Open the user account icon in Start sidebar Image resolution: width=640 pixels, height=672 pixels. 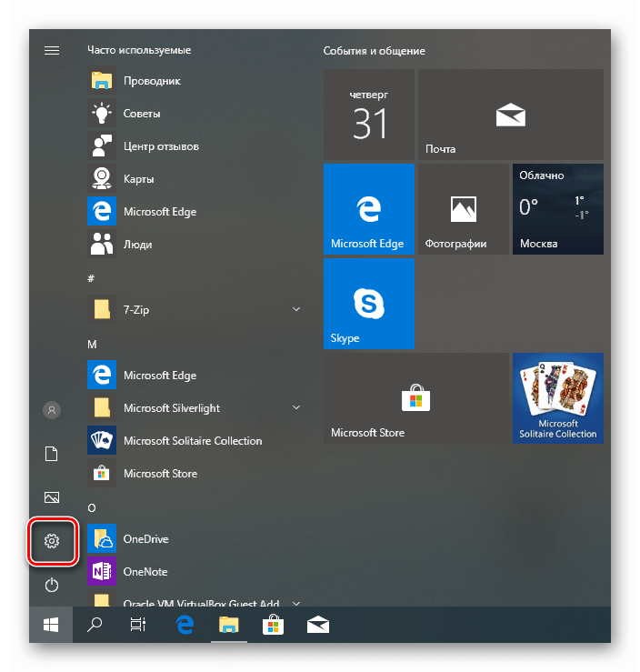coord(52,410)
